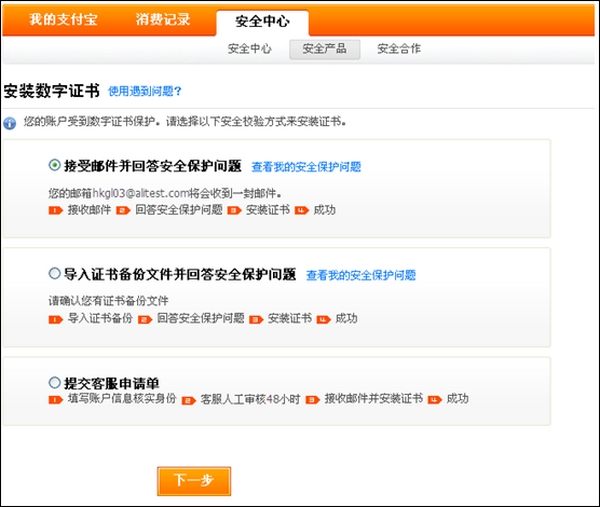Switch to the 消费记录 tab
The image size is (600, 507).
163,20
